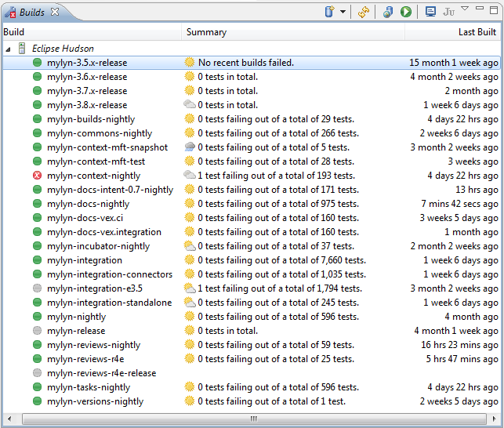
Task: Select the mylyn-reviews-nightly build
Action: pos(93,345)
